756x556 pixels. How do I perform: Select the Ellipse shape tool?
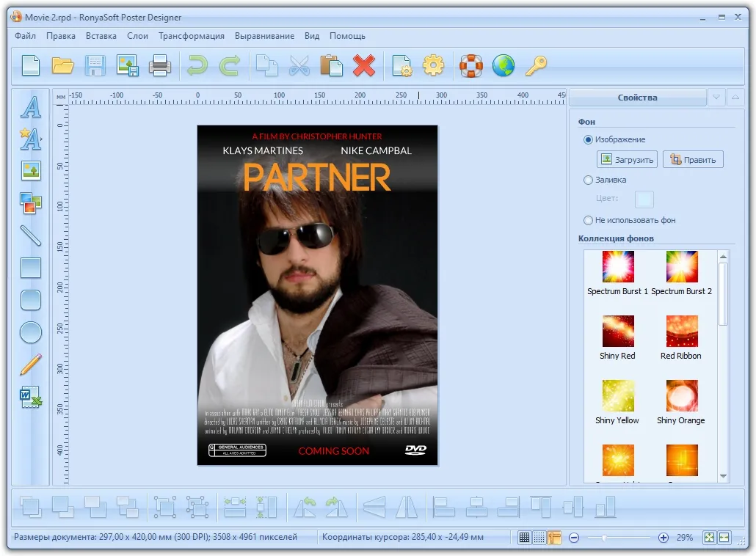pyautogui.click(x=31, y=332)
